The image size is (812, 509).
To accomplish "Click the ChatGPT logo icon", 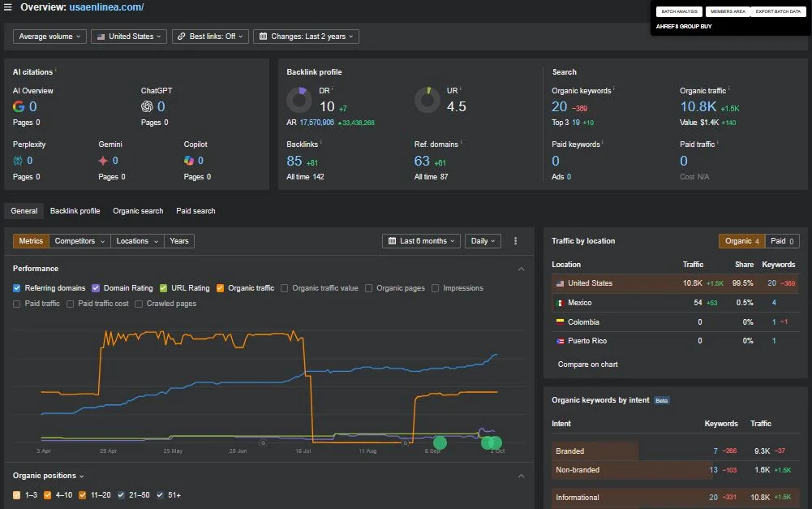I will [x=147, y=107].
